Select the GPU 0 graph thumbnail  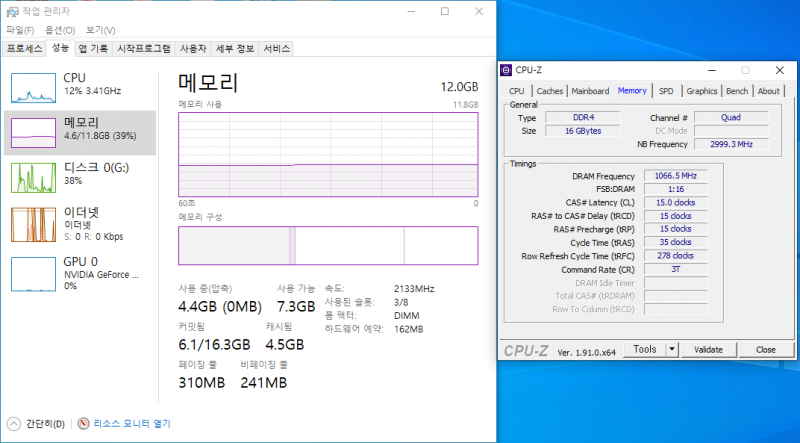tap(33, 274)
